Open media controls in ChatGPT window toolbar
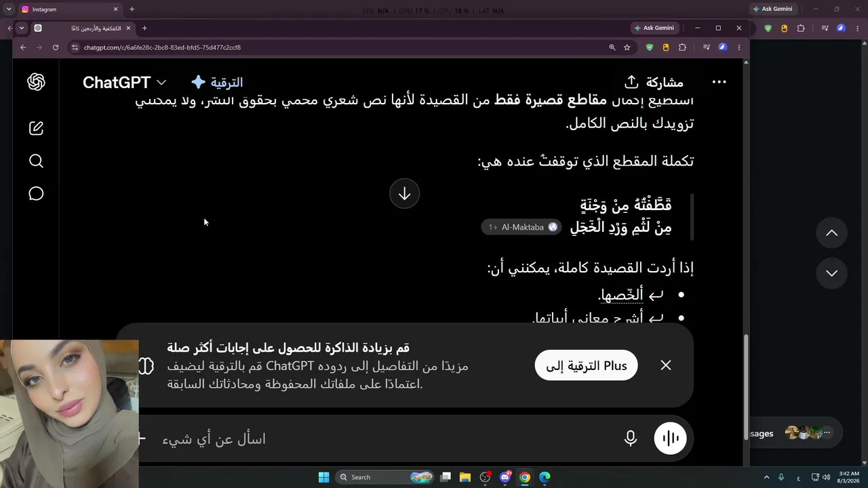This screenshot has height=488, width=868. click(x=706, y=47)
